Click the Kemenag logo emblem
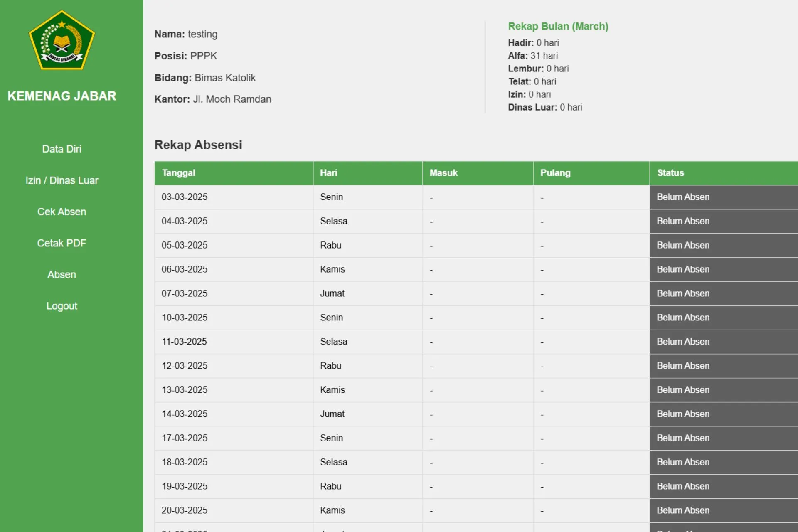 62,40
